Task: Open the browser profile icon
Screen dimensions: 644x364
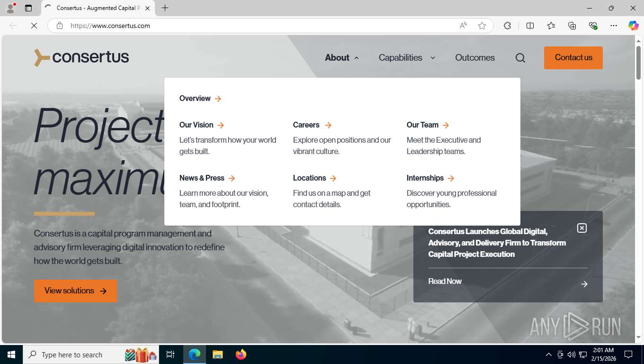Action: 10,8
